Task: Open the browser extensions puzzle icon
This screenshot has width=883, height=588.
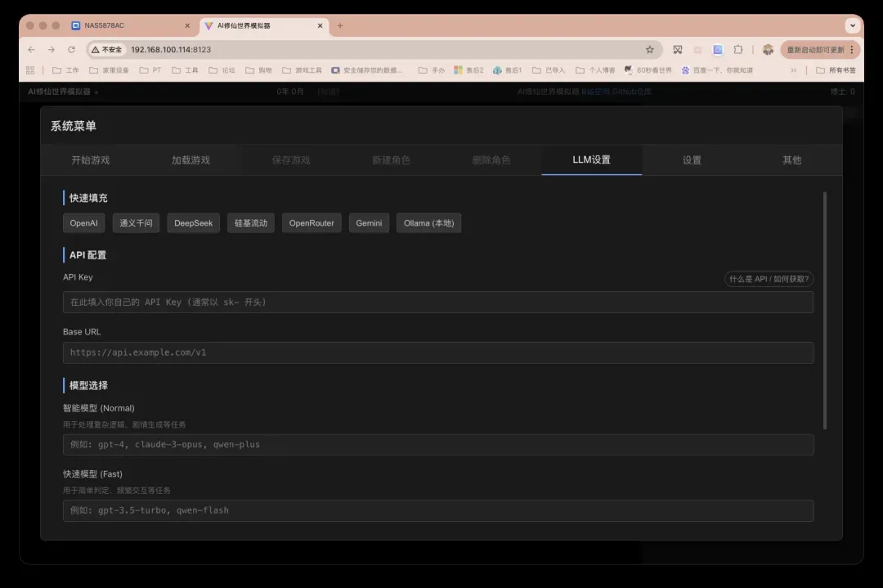Action: coord(738,50)
